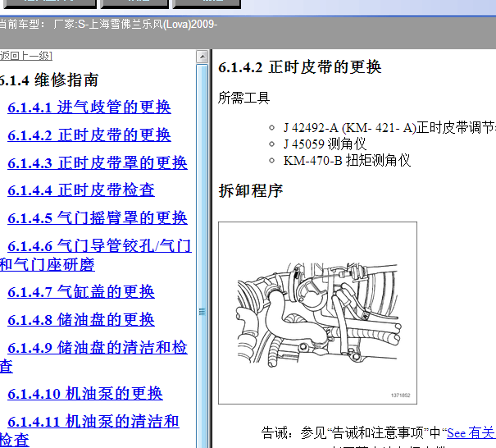Screen dimensions: 496x448
Task: Open 6.1.4.1 进气歧管的更换
Action: coord(89,107)
